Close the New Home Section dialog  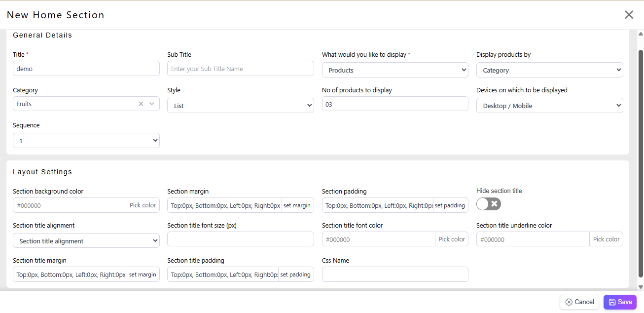click(629, 15)
